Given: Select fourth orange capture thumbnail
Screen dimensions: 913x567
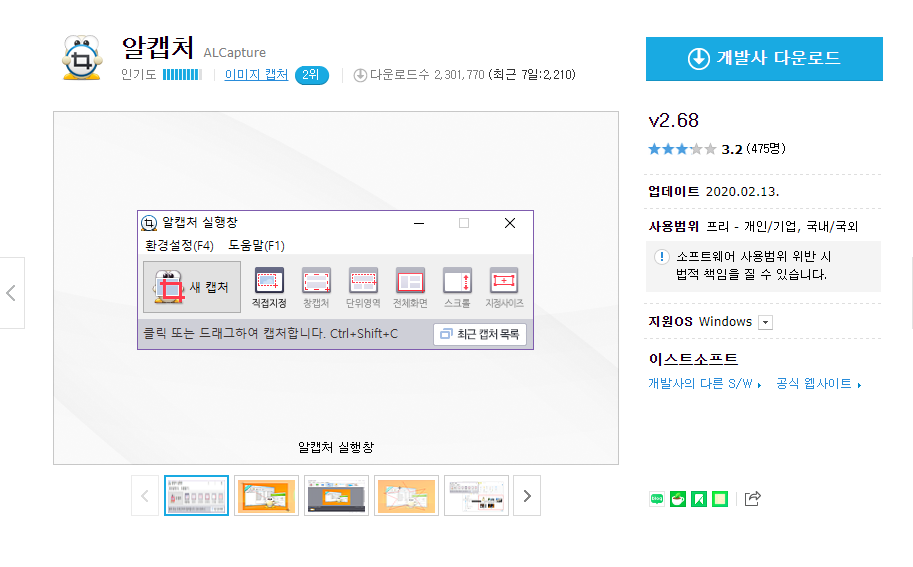Looking at the screenshot, I should [406, 496].
